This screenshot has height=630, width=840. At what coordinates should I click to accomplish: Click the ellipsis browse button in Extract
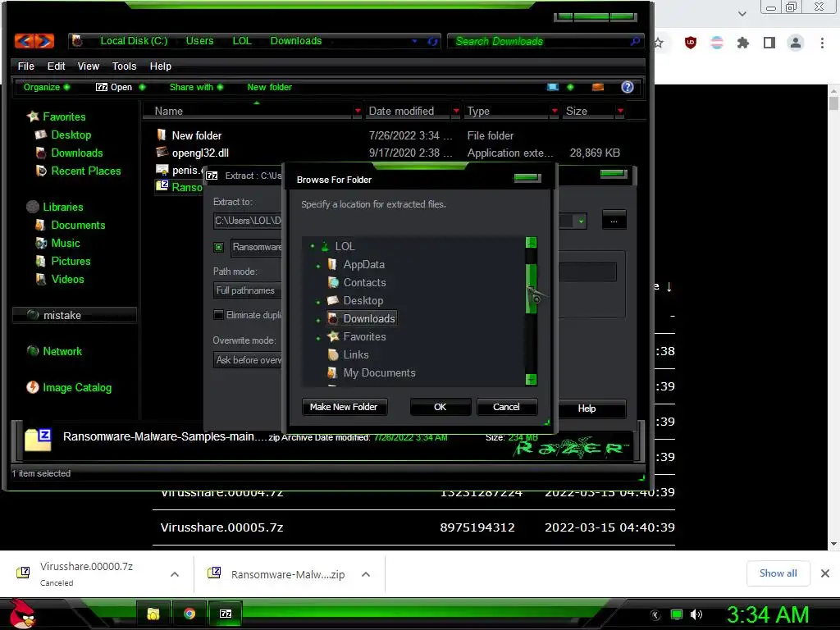[614, 221]
